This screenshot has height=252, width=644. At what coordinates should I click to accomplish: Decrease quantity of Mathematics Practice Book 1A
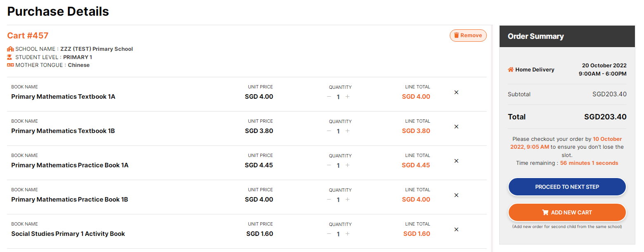coord(329,165)
